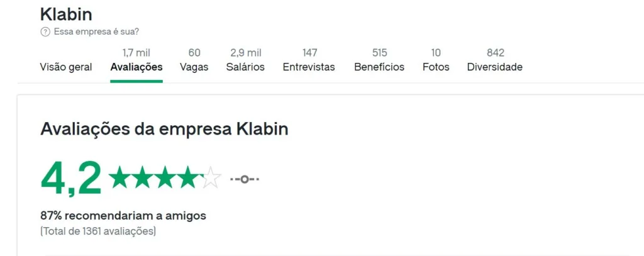Click the fourth green rating star

189,177
